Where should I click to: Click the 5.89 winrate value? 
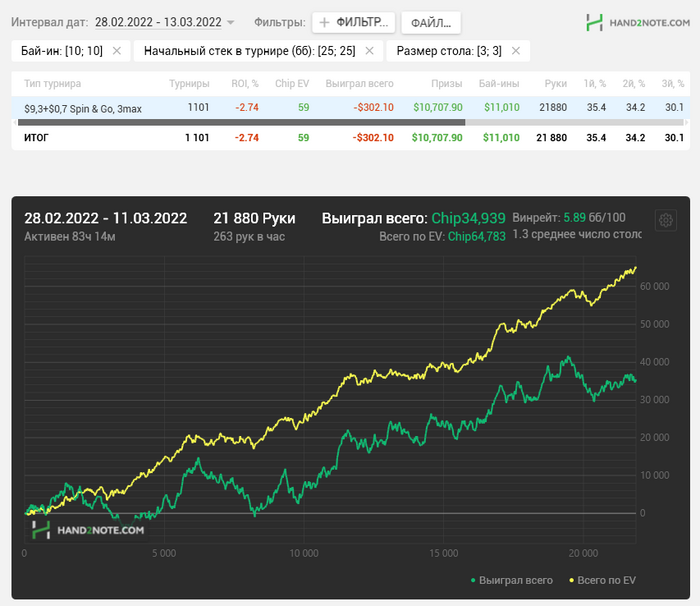click(x=574, y=217)
